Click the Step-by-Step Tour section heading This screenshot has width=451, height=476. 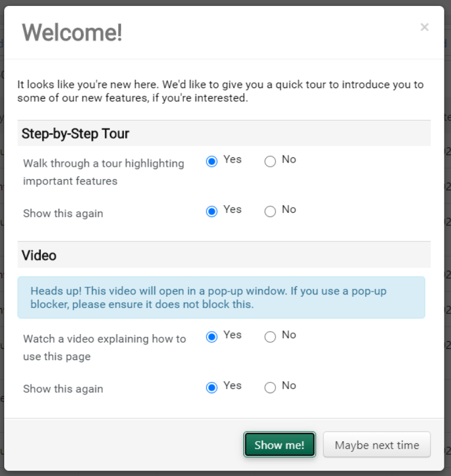coord(76,134)
